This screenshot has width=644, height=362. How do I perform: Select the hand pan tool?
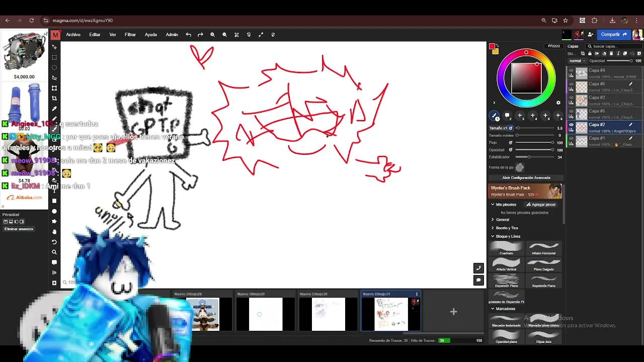[x=54, y=232]
